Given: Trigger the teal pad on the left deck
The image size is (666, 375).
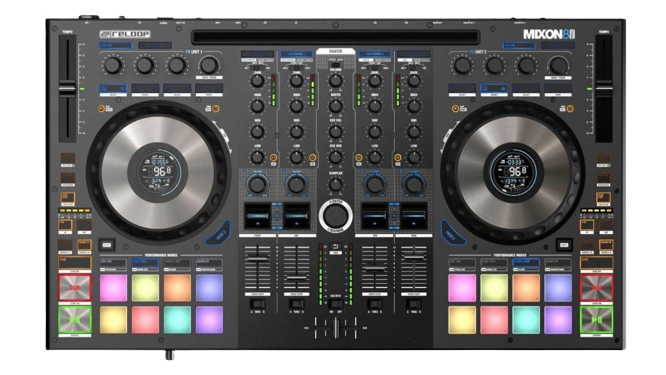Looking at the screenshot, I should (177, 319).
